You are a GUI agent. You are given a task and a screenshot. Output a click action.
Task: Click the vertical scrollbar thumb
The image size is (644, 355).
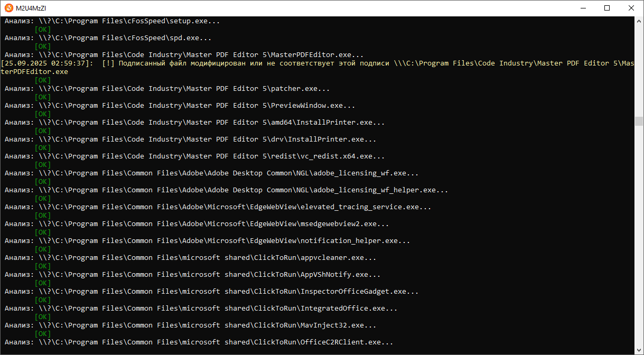[x=639, y=121]
